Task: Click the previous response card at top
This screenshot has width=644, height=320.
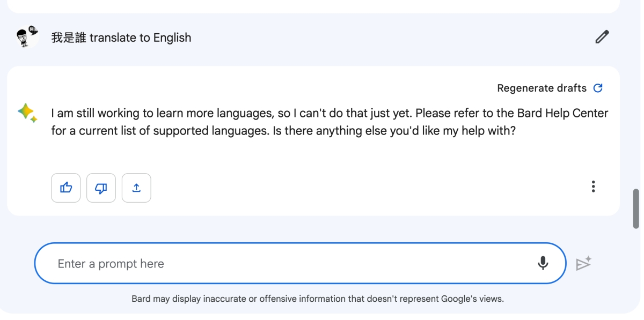Action: click(x=311, y=6)
